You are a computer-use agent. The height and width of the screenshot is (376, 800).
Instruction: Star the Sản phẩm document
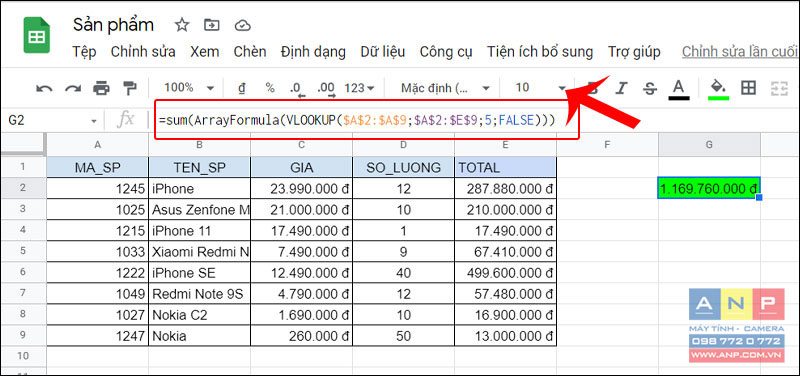tap(182, 25)
